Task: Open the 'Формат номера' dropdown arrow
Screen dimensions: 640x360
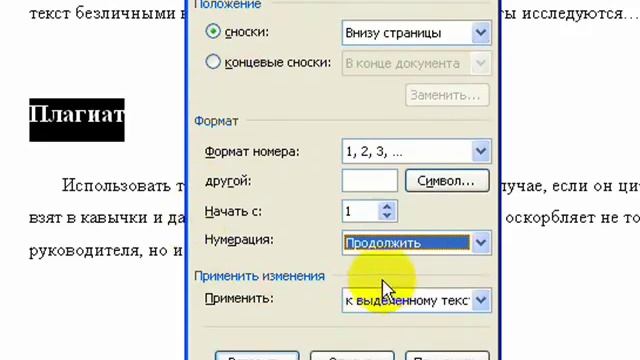Action: pos(481,151)
